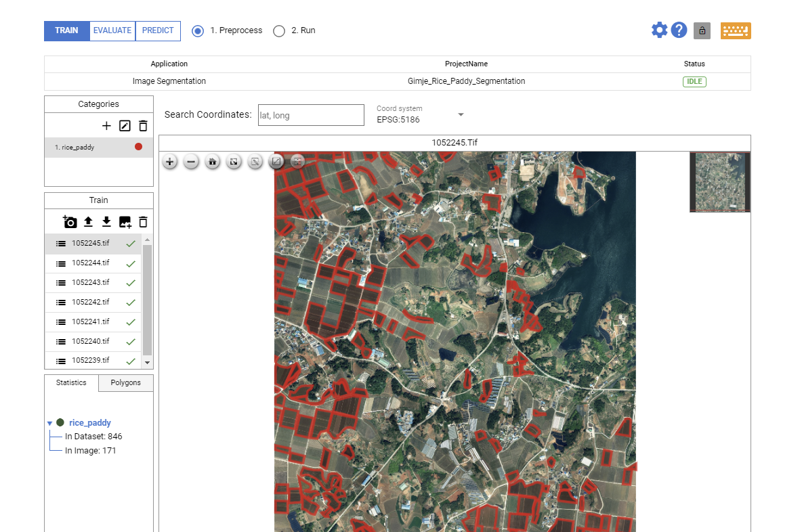Edit the selected category
Image resolution: width=802 pixels, height=532 pixels.
pos(125,126)
